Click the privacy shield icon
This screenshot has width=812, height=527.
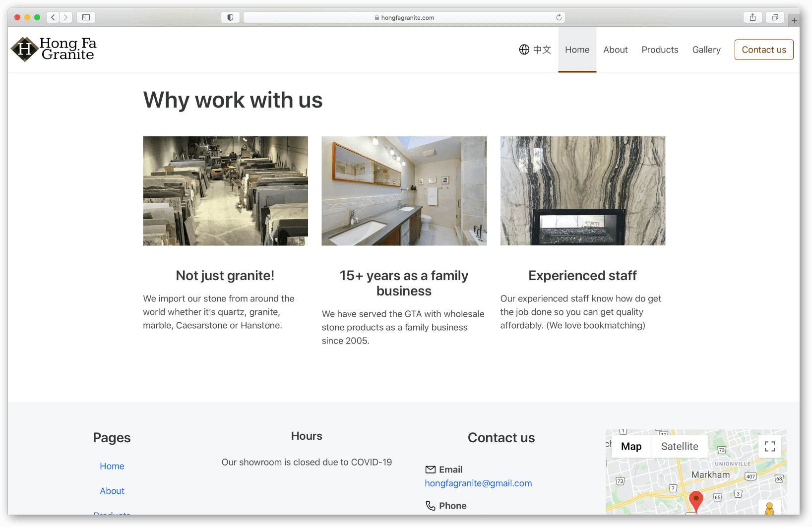pos(230,17)
